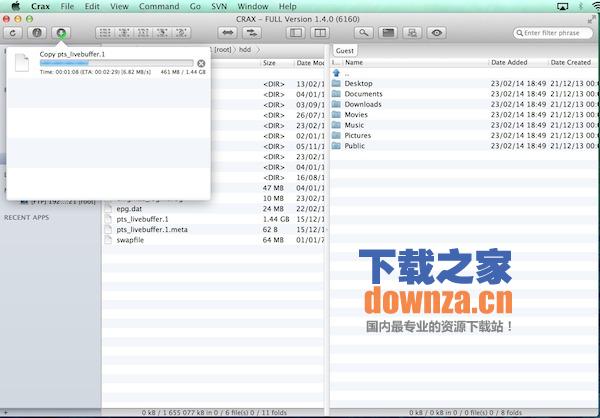Click the [root] breadcrumb segment
This screenshot has height=418, width=600.
(x=223, y=50)
